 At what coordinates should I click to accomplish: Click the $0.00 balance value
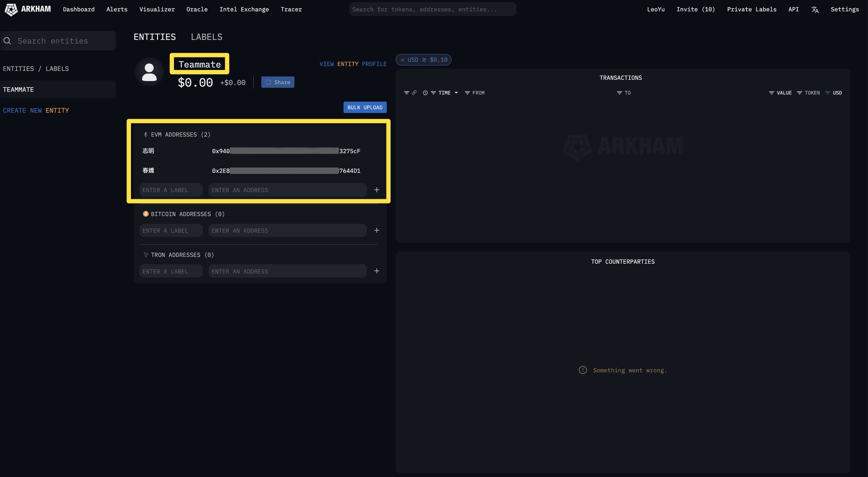coord(195,82)
